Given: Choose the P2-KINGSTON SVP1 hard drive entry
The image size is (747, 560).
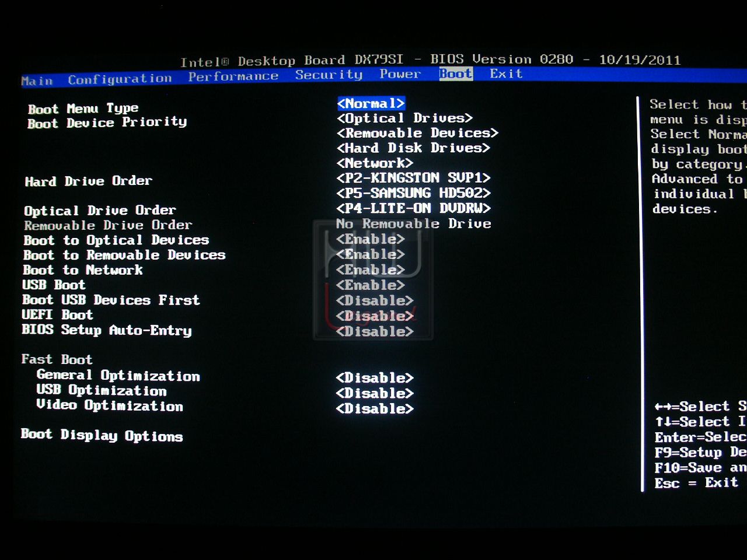Looking at the screenshot, I should 413,178.
